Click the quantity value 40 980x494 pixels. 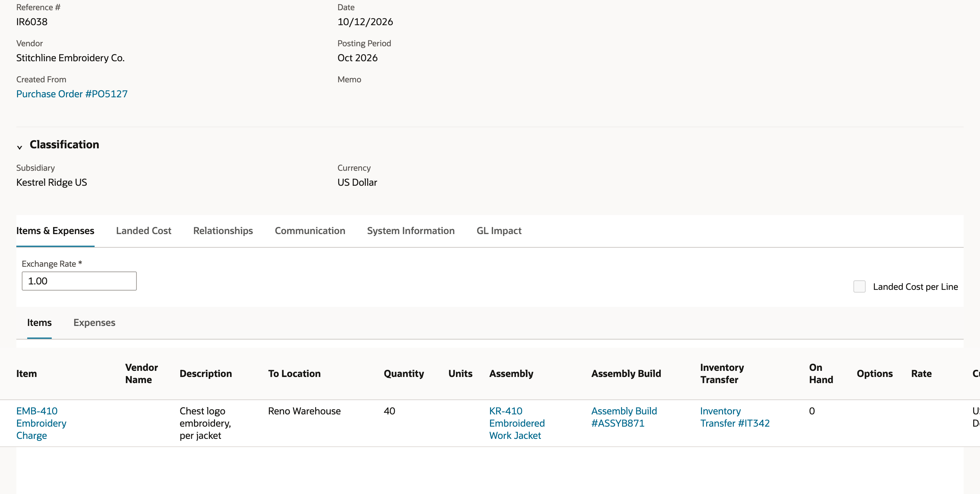[x=389, y=411]
